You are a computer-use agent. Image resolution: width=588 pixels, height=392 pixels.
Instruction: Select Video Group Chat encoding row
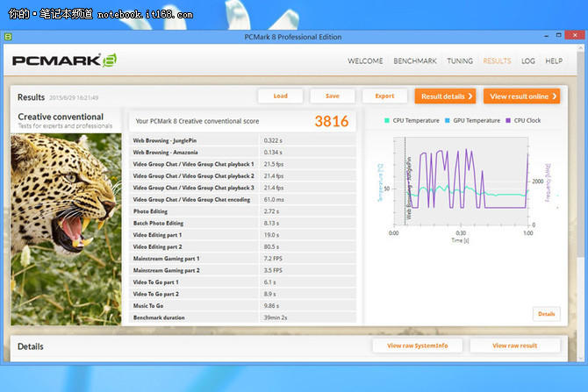click(x=242, y=199)
